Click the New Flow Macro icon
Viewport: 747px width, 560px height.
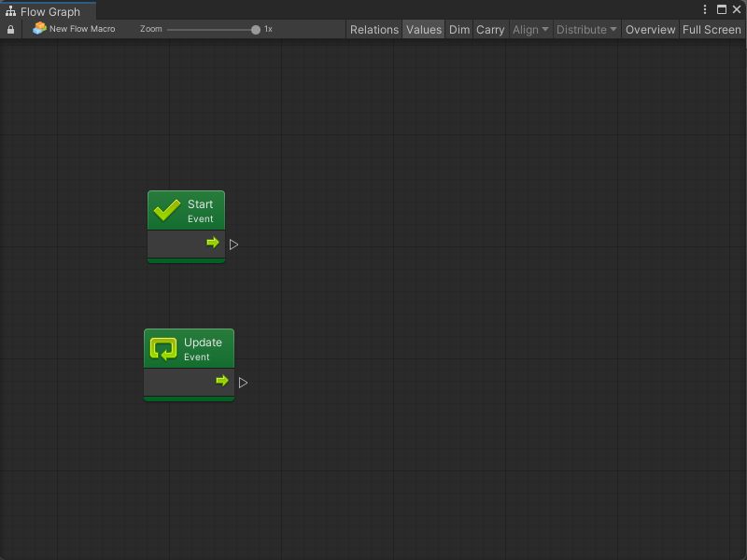39,29
